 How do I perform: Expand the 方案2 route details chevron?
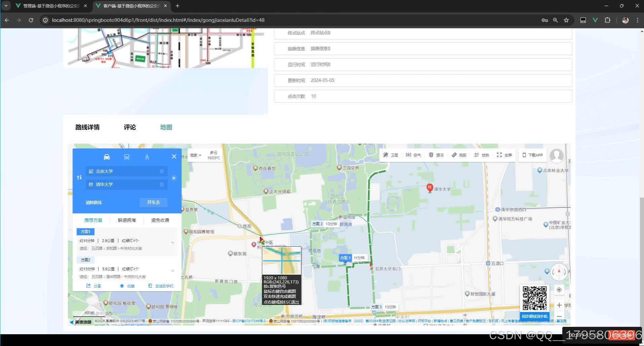point(173,271)
